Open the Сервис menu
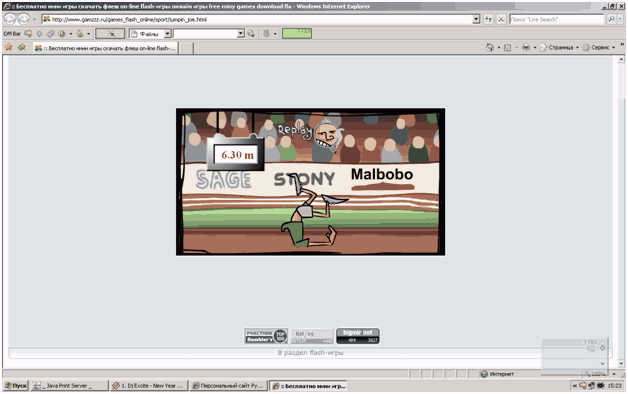This screenshot has height=394, width=628. pyautogui.click(x=599, y=47)
